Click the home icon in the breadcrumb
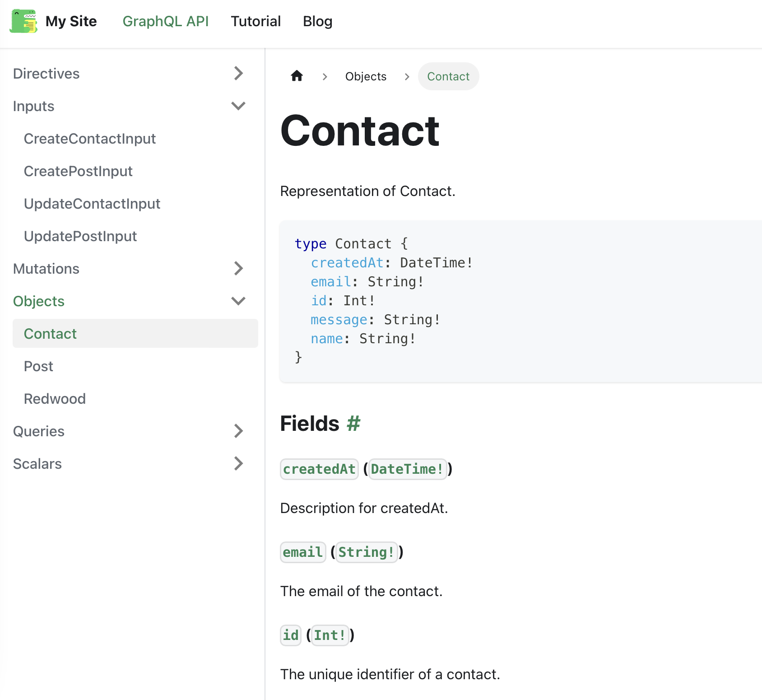This screenshot has height=700, width=762. (297, 76)
